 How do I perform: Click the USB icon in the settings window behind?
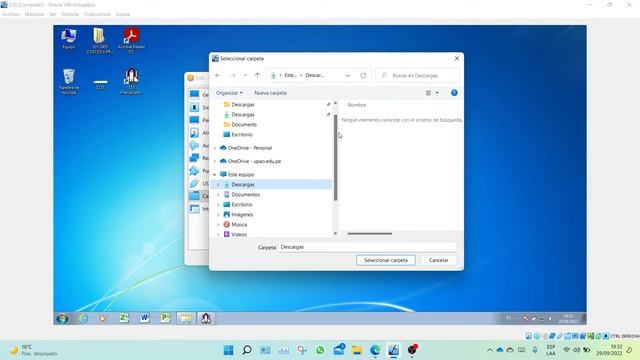[x=194, y=183]
